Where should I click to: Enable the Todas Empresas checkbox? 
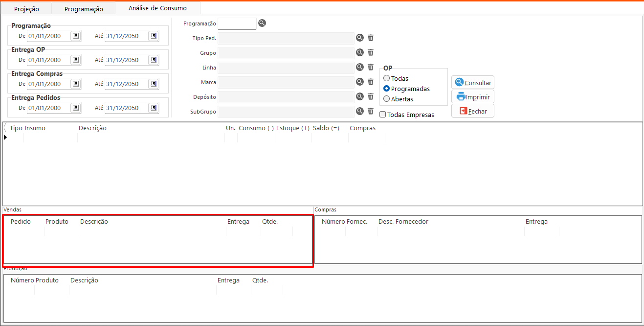point(383,115)
